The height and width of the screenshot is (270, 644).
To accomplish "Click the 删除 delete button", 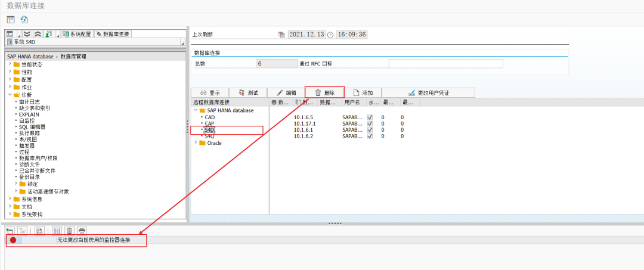I will point(324,93).
